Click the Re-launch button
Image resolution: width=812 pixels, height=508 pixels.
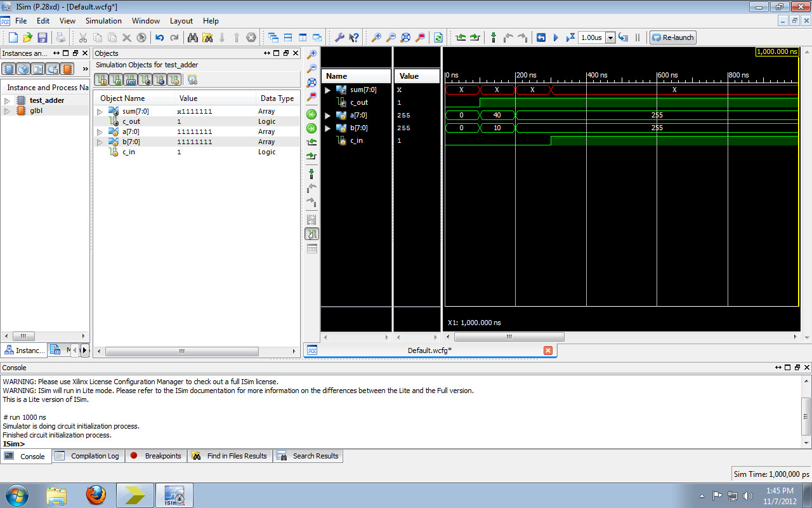click(672, 37)
